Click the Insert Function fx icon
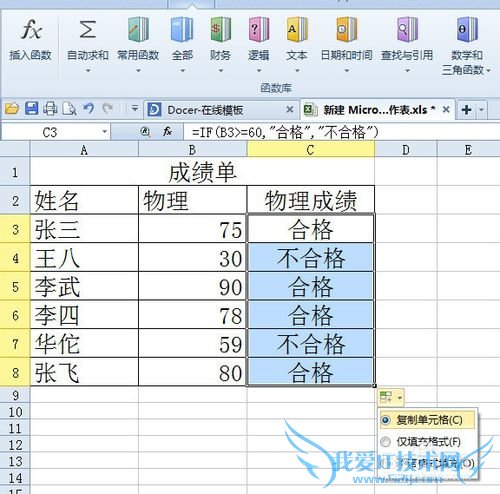500x494 pixels. click(x=31, y=30)
